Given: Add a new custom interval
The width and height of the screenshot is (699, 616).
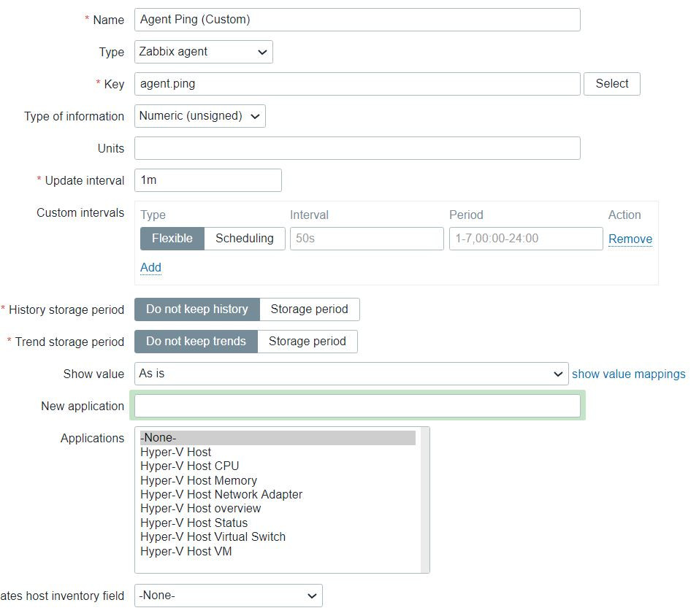Looking at the screenshot, I should coord(150,267).
